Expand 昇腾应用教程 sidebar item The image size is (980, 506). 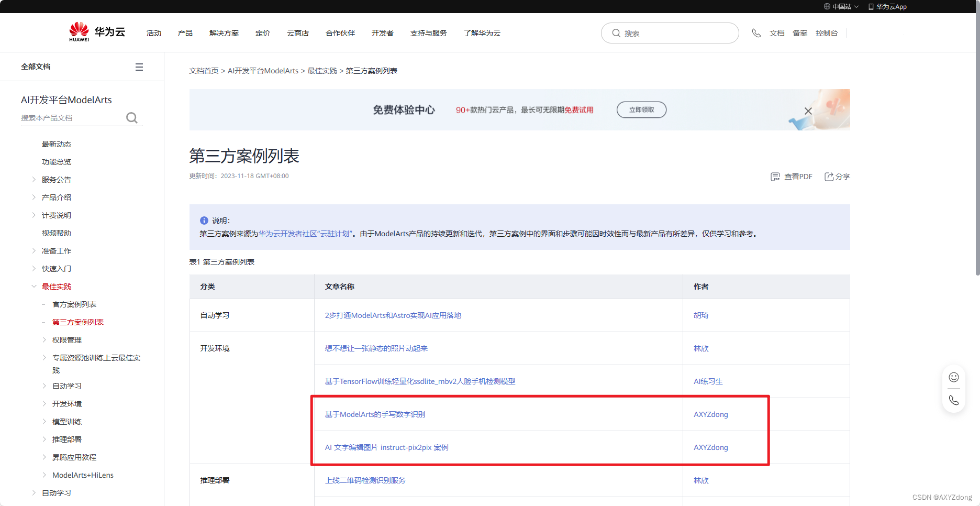[x=44, y=457]
